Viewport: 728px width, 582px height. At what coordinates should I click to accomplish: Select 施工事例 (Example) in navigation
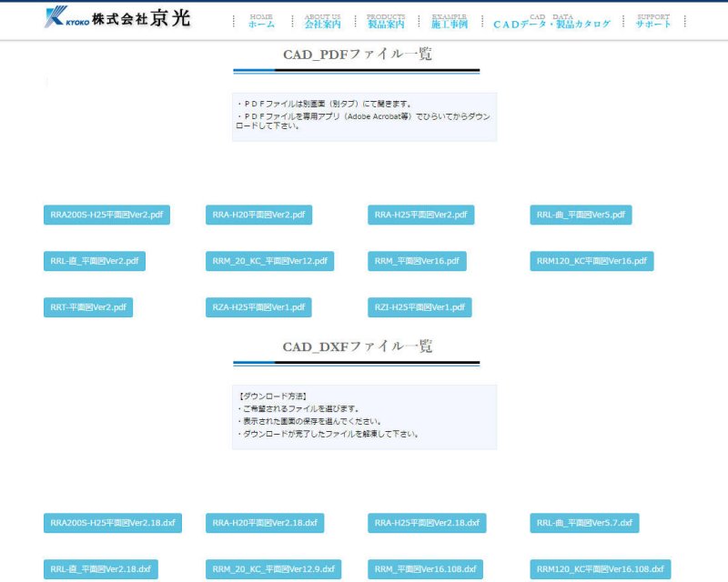tap(449, 22)
